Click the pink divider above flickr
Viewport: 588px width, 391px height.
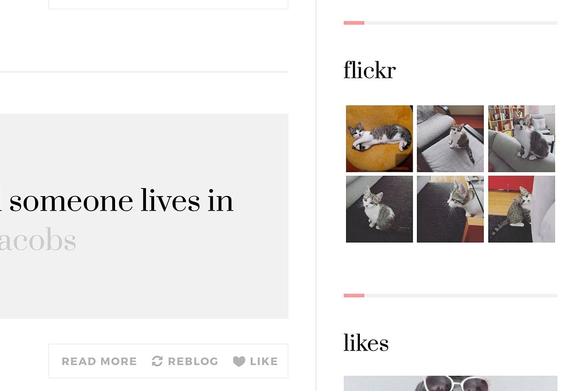tap(354, 23)
